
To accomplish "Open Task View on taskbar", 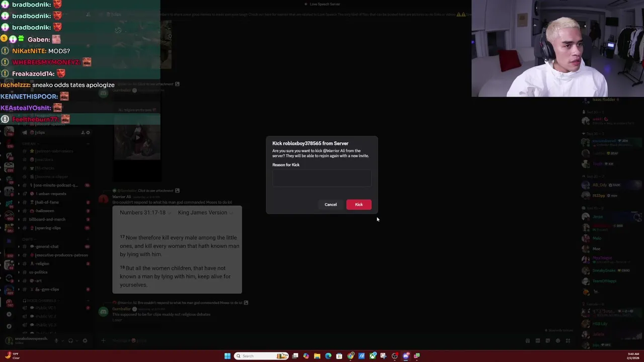I will pos(295,356).
